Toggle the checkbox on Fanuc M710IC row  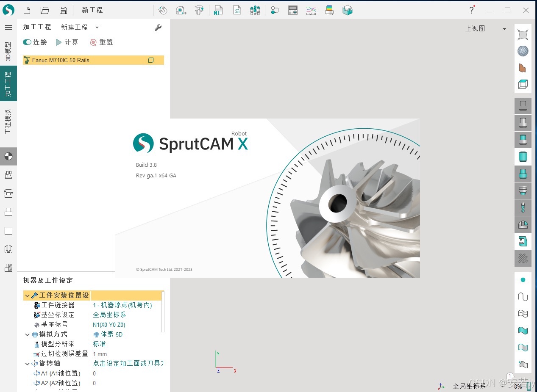pos(151,60)
